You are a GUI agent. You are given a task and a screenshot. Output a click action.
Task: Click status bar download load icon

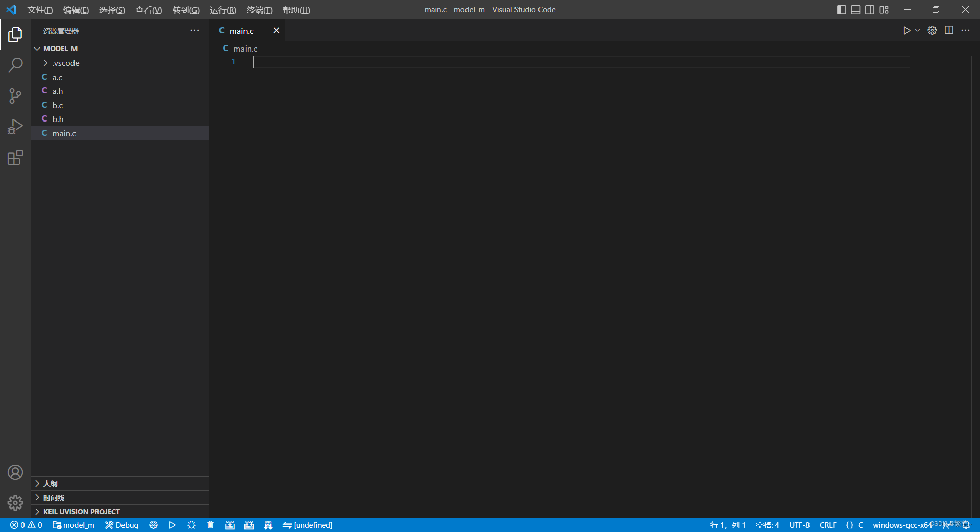point(268,525)
